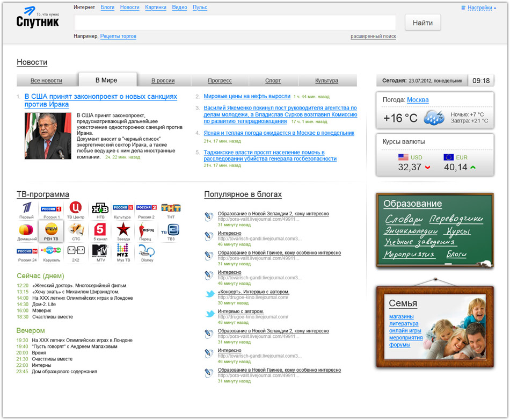Open Таджикские власти news headline
The image size is (510, 420).
(x=270, y=156)
